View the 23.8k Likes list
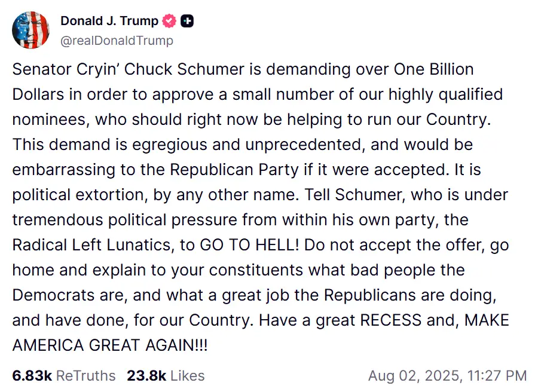Screen dimensions: 535x392 [x=166, y=376]
